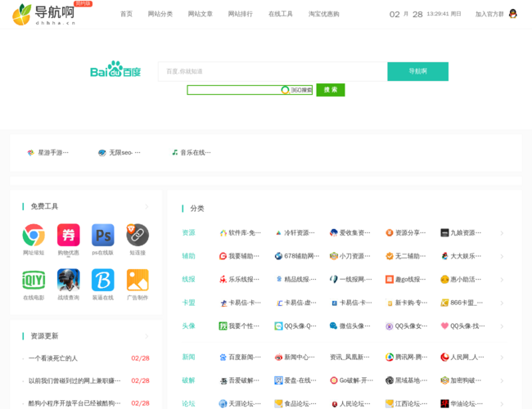
Task: Open 网站排行 navigation item
Action: pos(240,14)
